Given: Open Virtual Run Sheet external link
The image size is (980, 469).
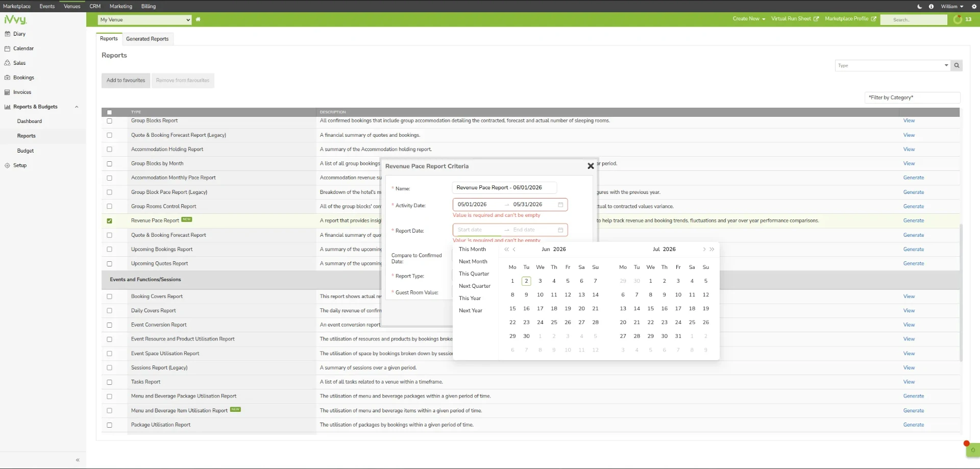Looking at the screenshot, I should pos(795,19).
